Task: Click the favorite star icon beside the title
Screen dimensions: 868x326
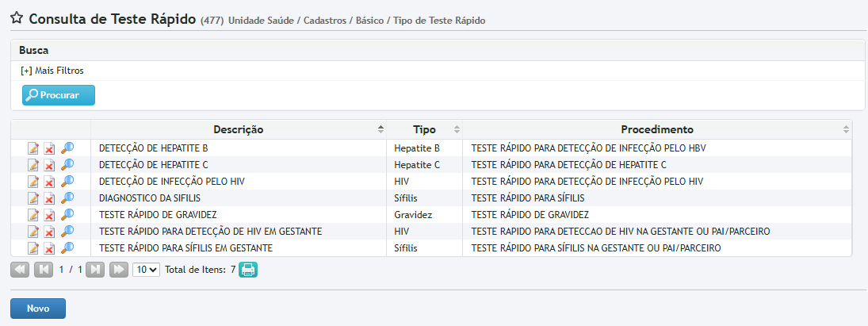Action: coord(16,18)
